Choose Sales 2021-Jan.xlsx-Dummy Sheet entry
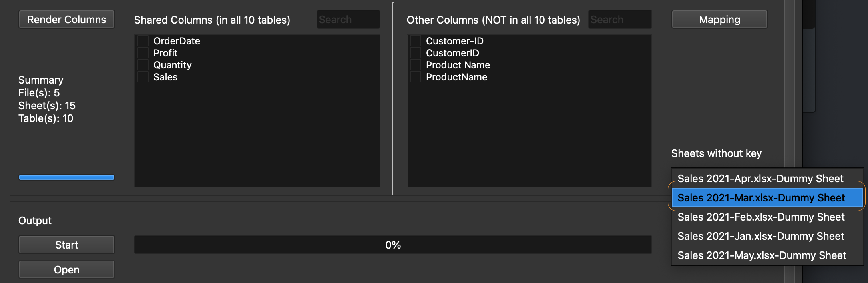 [760, 236]
